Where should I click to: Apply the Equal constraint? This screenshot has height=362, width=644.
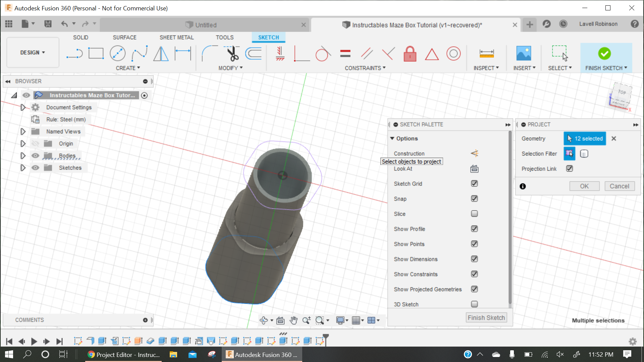pos(345,53)
